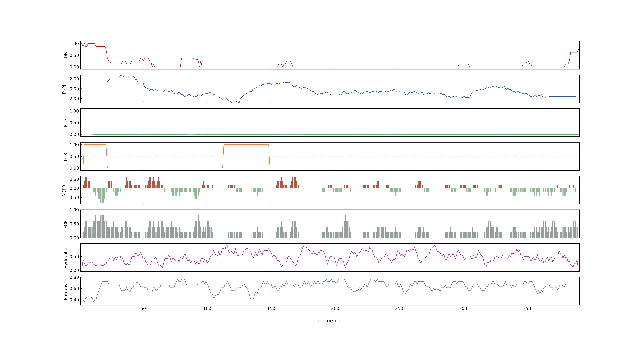Click the x-axis tick label 50
The image size is (644, 343).
coord(143,309)
